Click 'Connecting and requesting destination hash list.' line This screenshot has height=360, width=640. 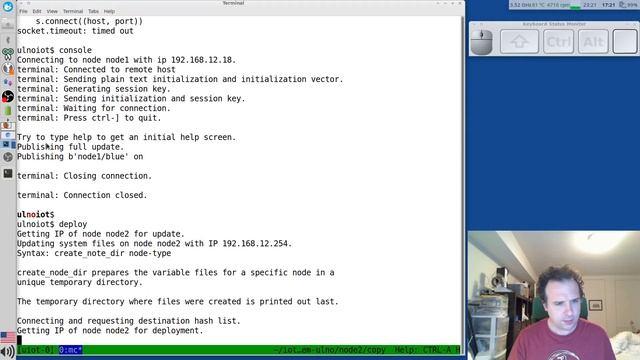pos(129,321)
